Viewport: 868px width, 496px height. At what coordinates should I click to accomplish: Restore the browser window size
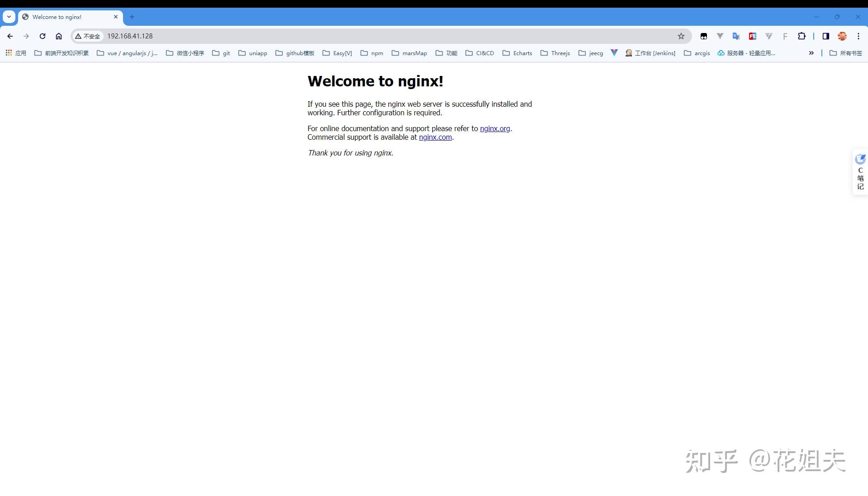tap(837, 17)
